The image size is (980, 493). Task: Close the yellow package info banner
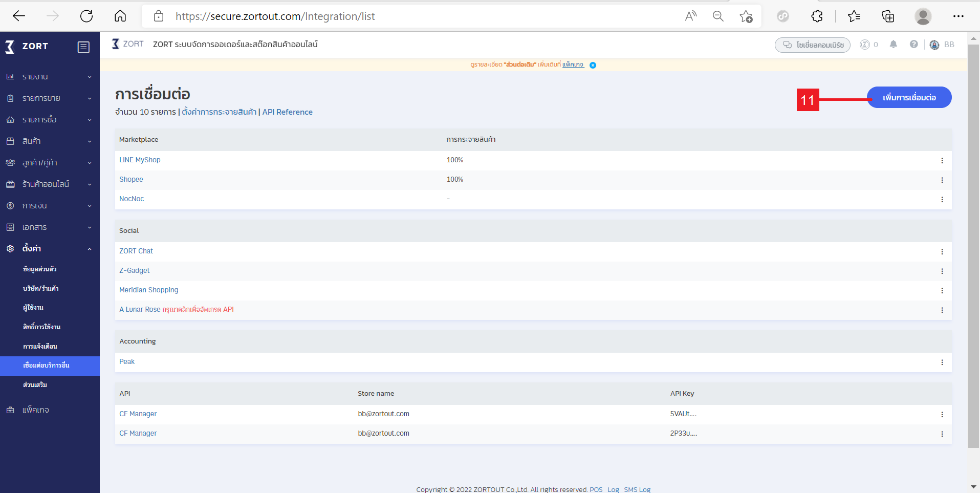click(x=593, y=65)
